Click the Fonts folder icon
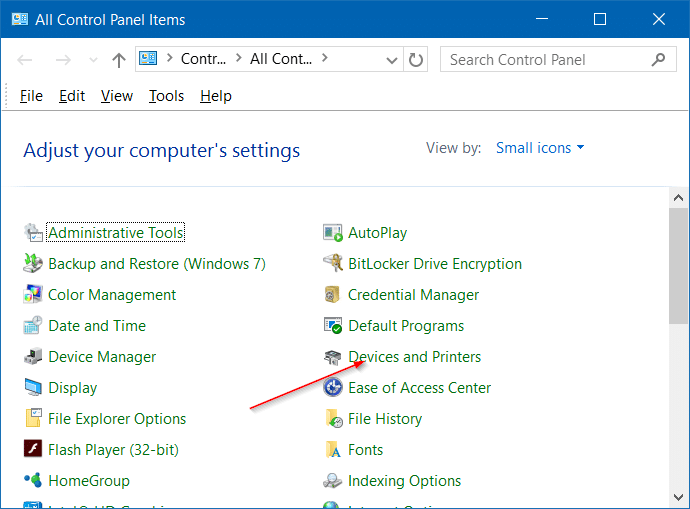 click(x=333, y=450)
